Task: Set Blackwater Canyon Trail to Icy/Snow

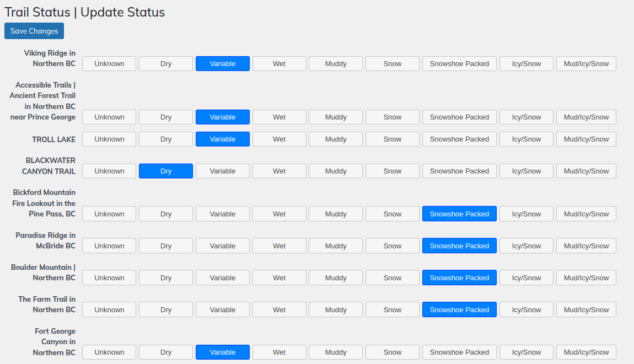Action: pyautogui.click(x=526, y=171)
